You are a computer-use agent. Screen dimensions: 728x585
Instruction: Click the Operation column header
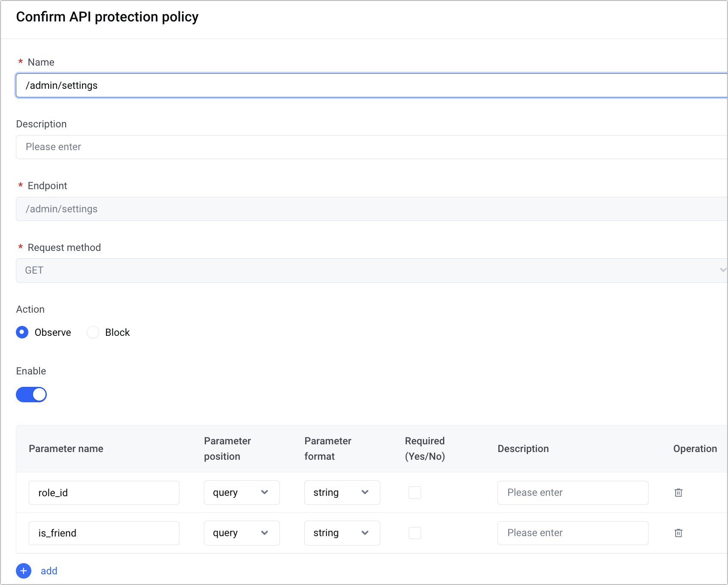[x=695, y=449]
